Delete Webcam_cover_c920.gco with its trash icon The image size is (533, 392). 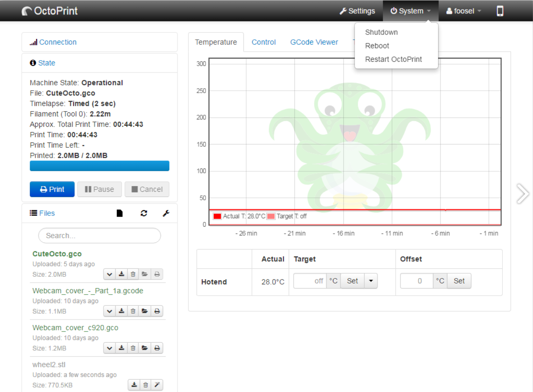(x=133, y=348)
